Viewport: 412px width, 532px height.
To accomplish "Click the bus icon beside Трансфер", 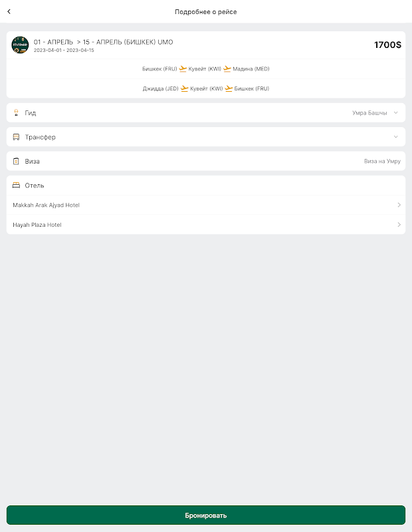I will click(x=16, y=137).
